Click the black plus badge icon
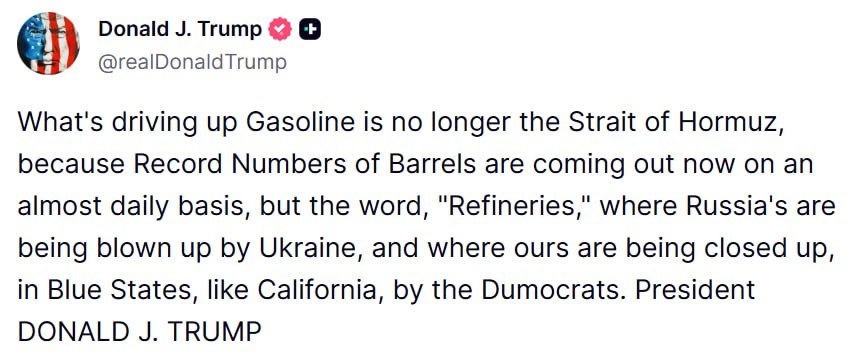The width and height of the screenshot is (860, 360). click(310, 29)
